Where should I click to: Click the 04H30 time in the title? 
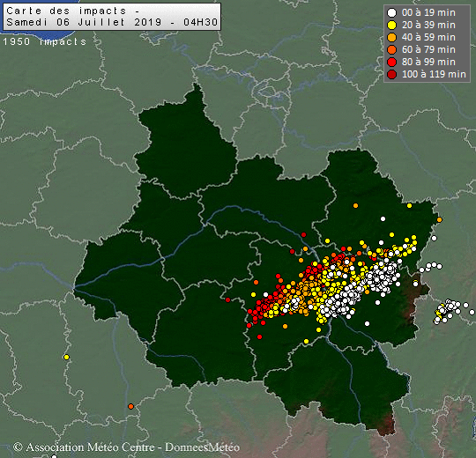pos(201,22)
